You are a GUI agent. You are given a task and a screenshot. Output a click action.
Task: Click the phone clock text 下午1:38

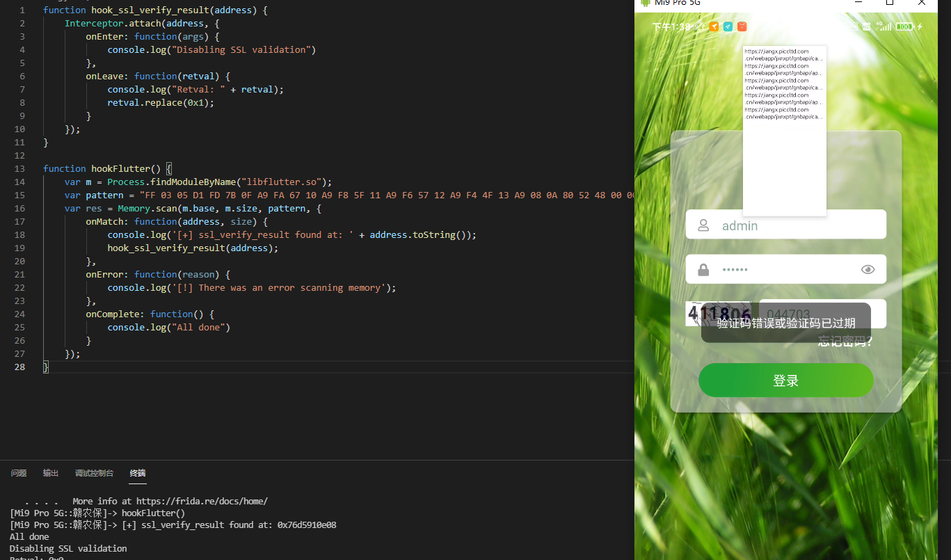[671, 26]
